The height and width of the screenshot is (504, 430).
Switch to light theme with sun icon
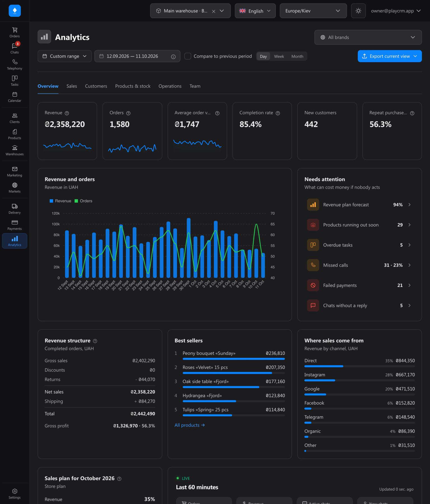358,11
